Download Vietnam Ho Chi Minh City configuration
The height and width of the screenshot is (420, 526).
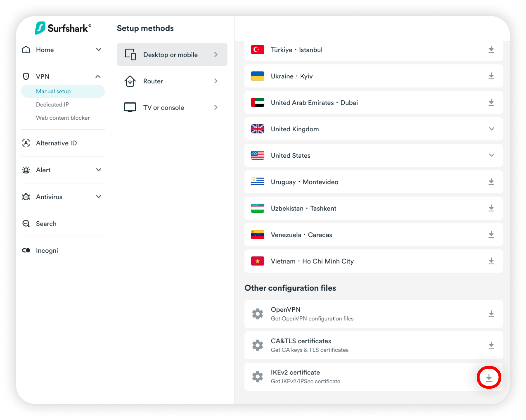[x=491, y=261]
